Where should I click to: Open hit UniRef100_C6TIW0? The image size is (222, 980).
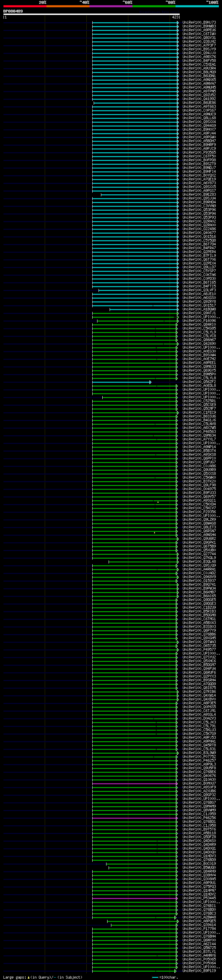199,34
